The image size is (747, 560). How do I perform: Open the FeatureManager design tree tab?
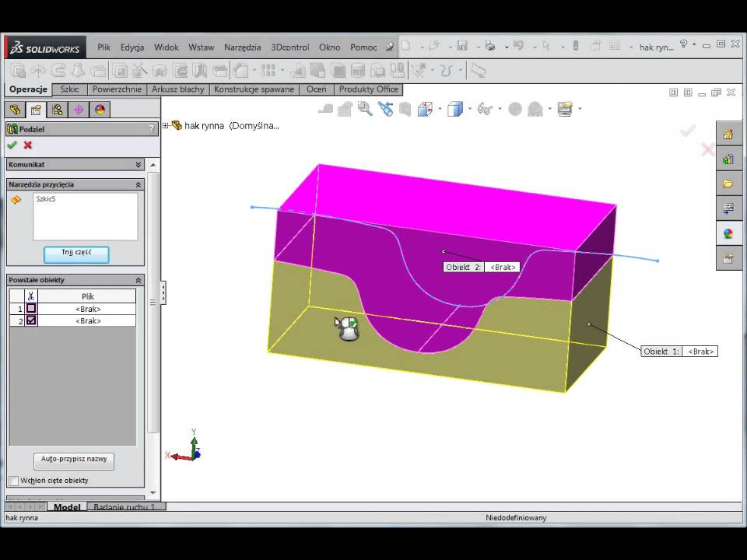15,110
